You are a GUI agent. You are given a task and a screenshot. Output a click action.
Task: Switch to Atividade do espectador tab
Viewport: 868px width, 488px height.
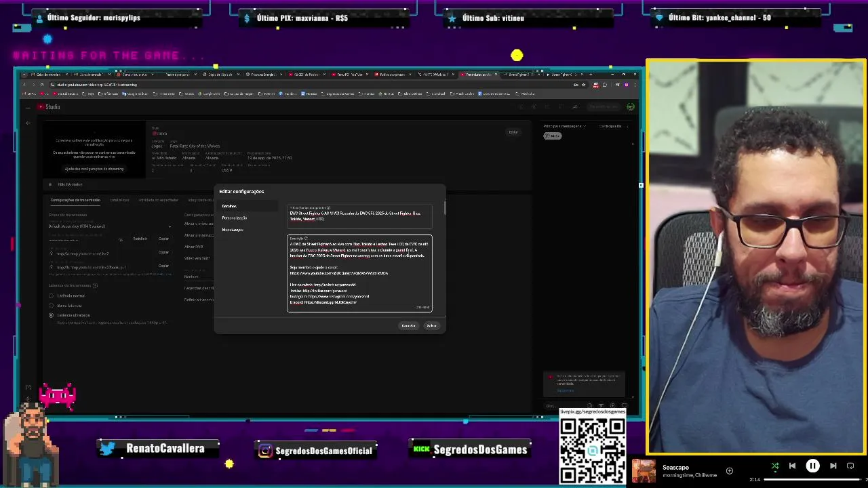pos(158,200)
